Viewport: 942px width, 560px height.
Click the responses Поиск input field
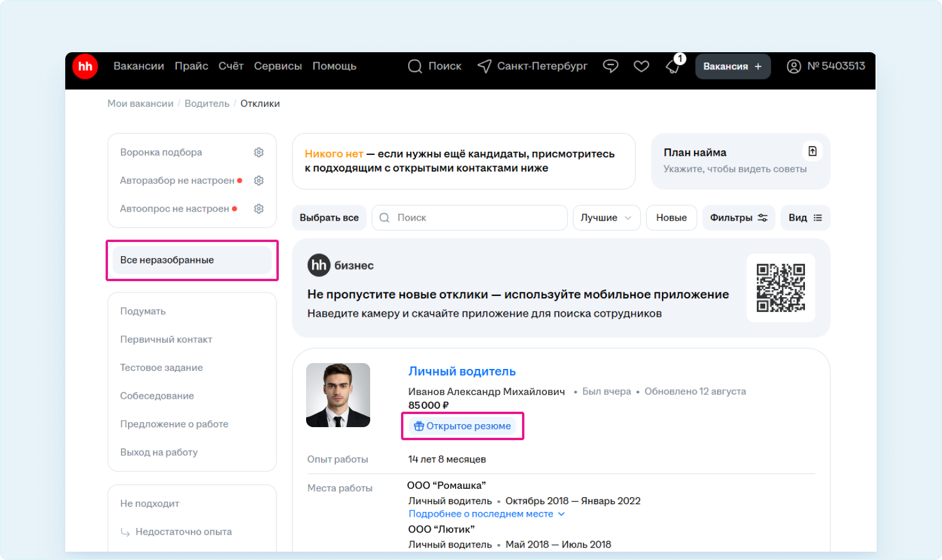point(470,218)
